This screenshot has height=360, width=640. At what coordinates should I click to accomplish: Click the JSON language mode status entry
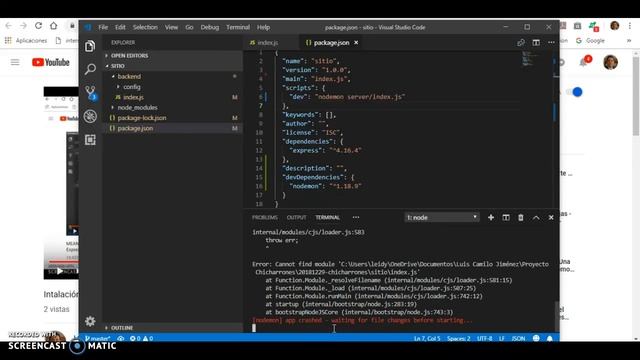(518, 338)
